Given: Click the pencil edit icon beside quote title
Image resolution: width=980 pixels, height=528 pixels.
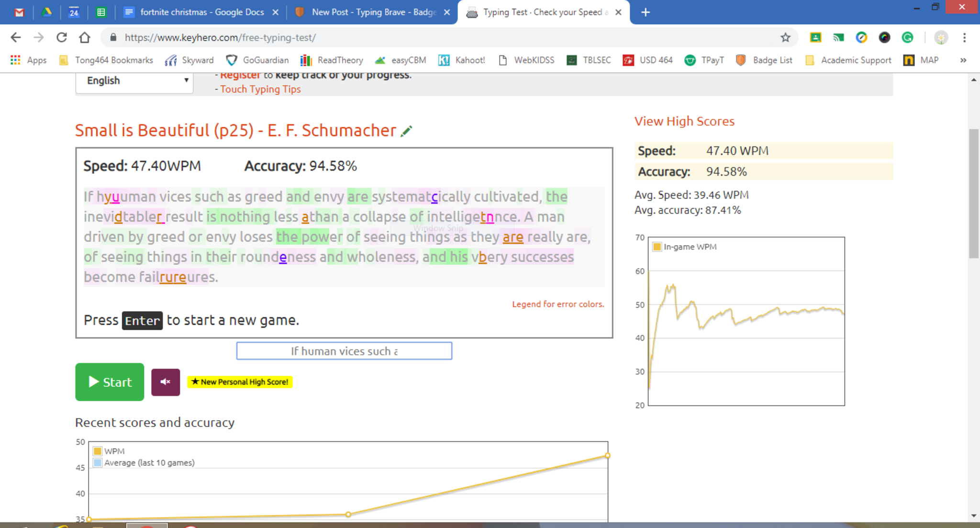Looking at the screenshot, I should click(x=406, y=131).
